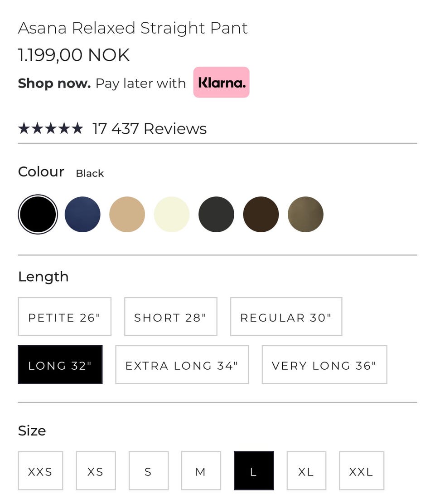Screen dimensions: 435x504
Task: Choose Extra Long 34" length
Action: (x=182, y=365)
